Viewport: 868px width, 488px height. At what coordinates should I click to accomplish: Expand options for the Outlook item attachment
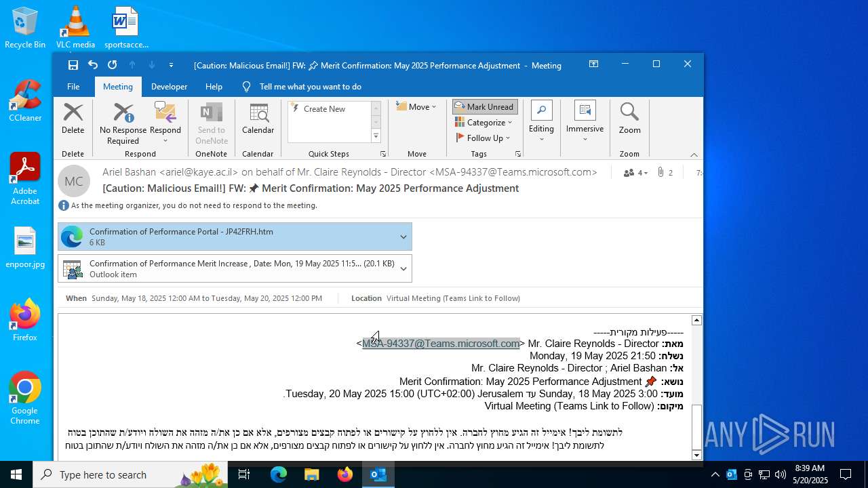coord(403,268)
